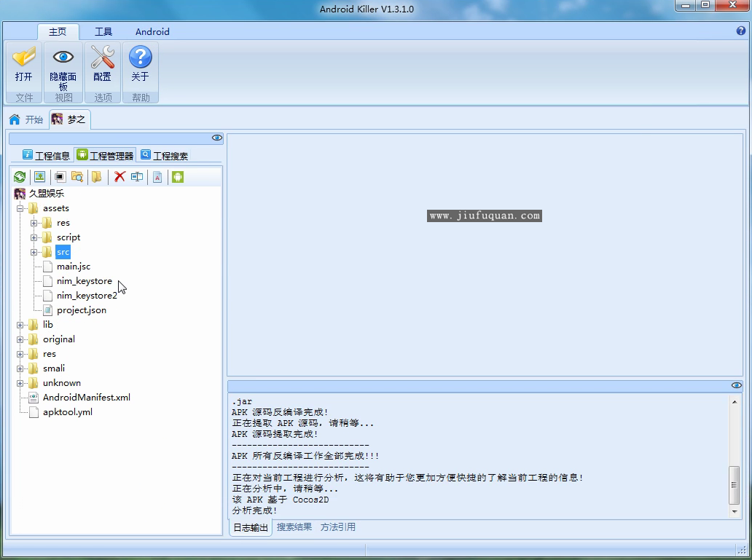
Task: Click the home icon on 开始 tab
Action: tap(15, 119)
